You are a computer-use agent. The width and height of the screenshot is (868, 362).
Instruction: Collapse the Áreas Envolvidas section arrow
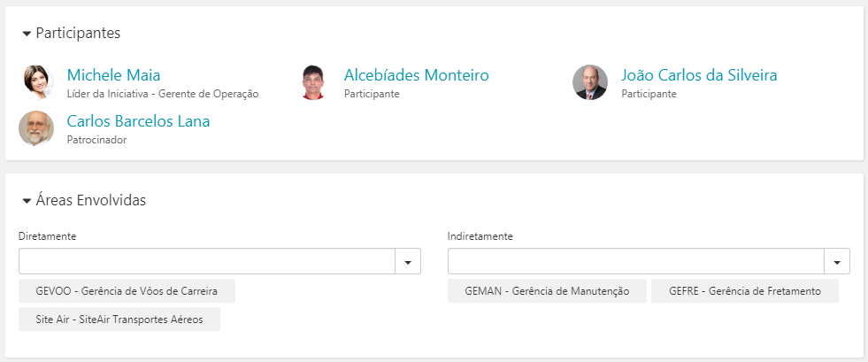point(26,202)
